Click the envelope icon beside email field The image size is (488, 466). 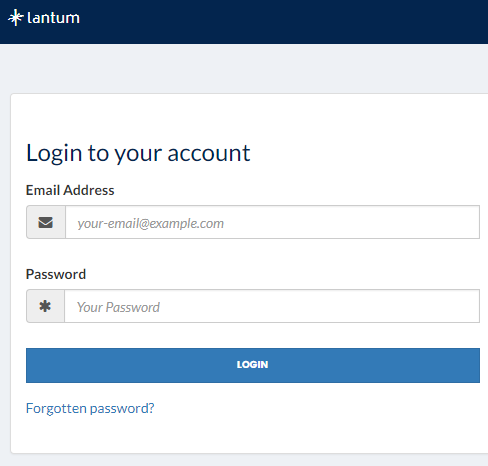46,222
